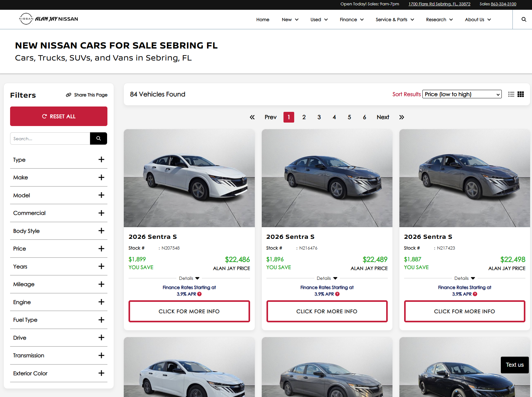Open the Text us chat button
Screen dimensions: 532x397
pos(515,365)
